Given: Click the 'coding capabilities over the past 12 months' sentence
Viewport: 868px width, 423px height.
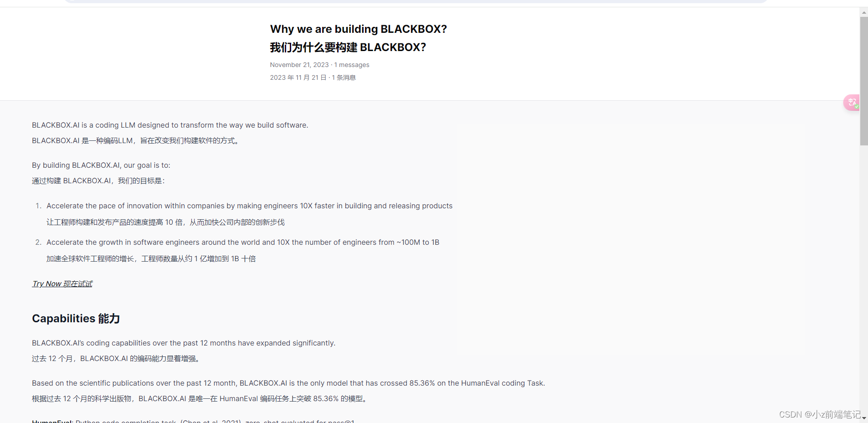Looking at the screenshot, I should click(184, 343).
